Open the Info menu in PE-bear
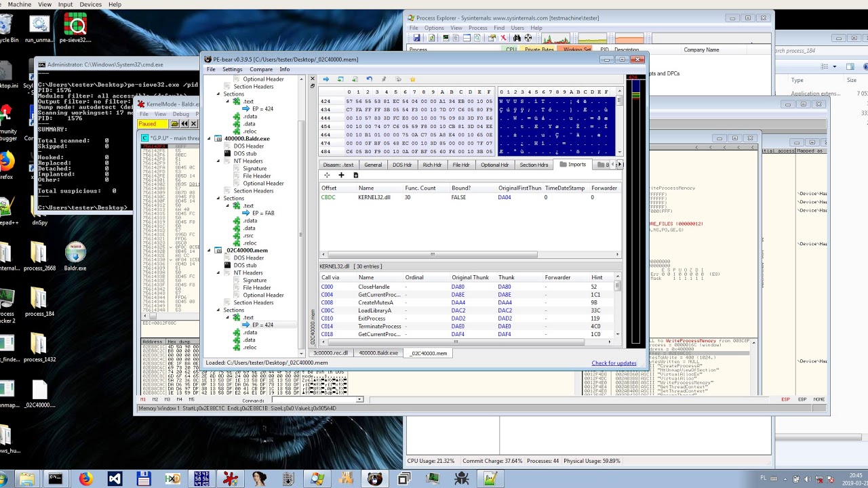The image size is (868, 488). point(285,69)
